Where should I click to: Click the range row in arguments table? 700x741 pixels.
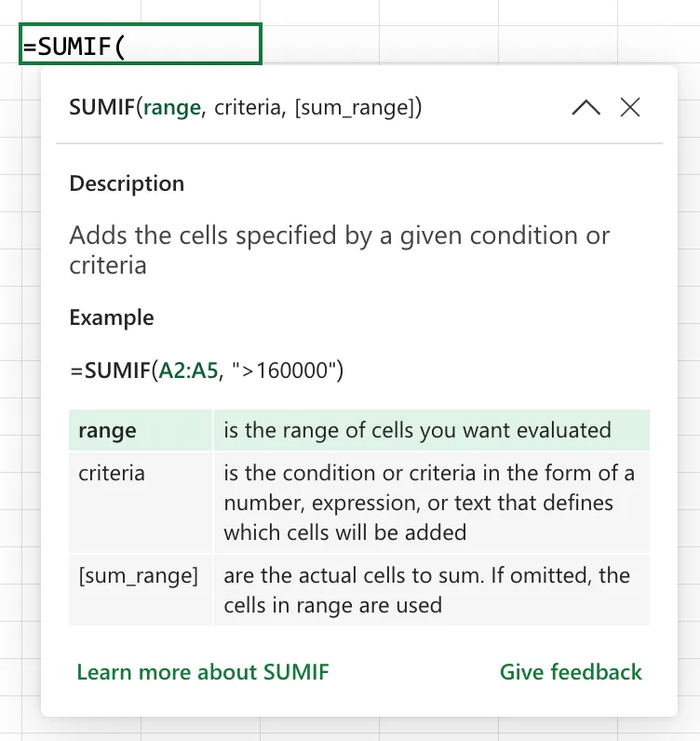pyautogui.click(x=359, y=430)
